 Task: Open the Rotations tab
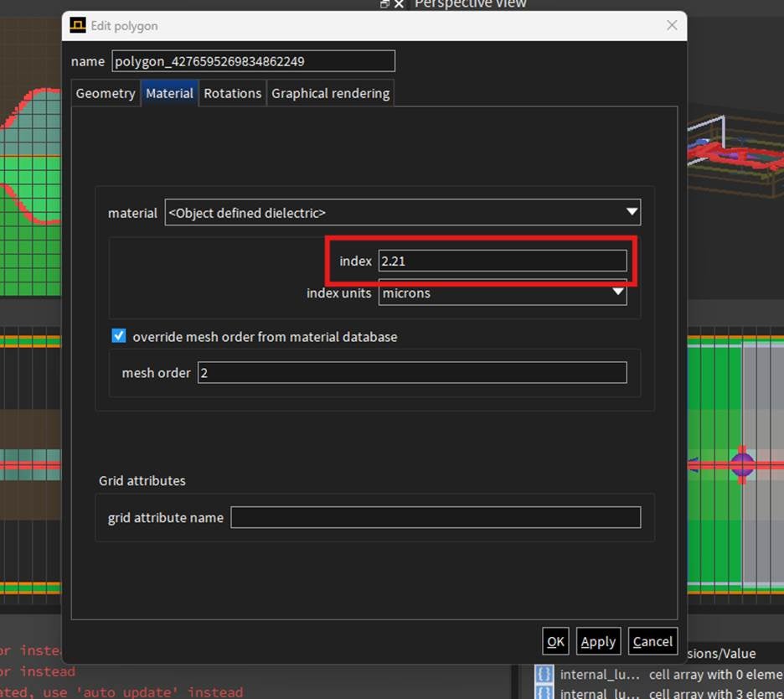pos(232,93)
